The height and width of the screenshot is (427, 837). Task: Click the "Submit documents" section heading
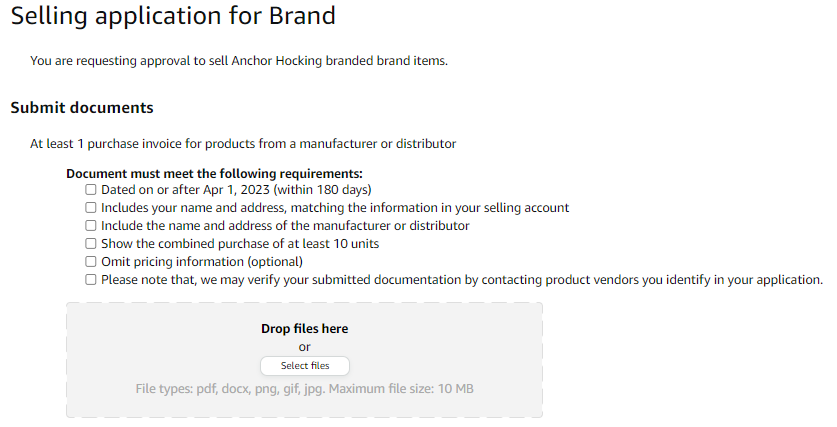82,108
